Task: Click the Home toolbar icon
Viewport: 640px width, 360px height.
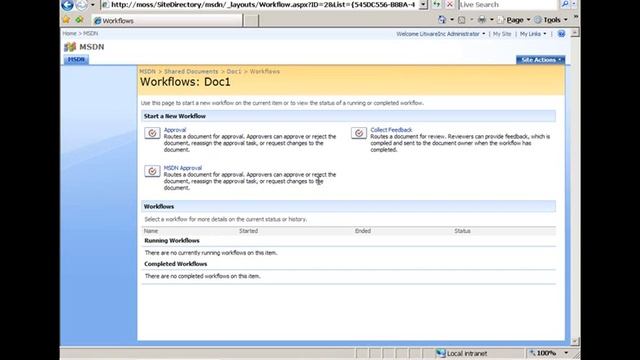Action: click(x=442, y=20)
